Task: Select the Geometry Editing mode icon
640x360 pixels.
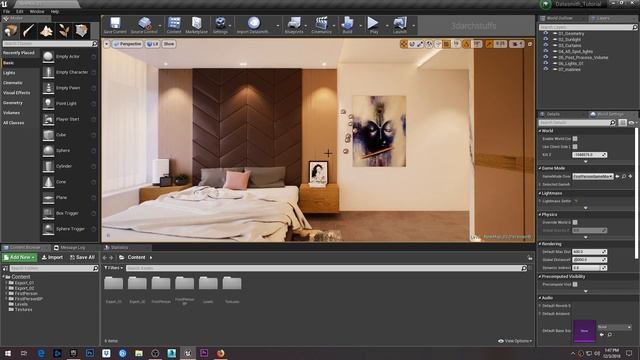Action: click(81, 31)
